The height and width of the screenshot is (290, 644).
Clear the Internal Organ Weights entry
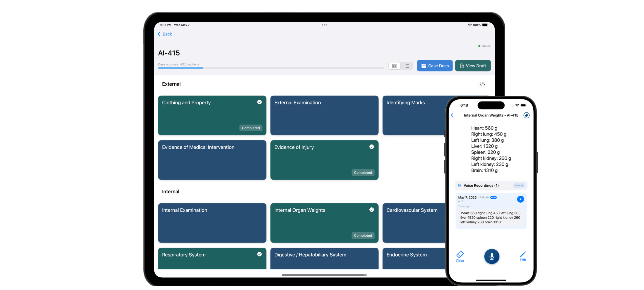pos(460,256)
